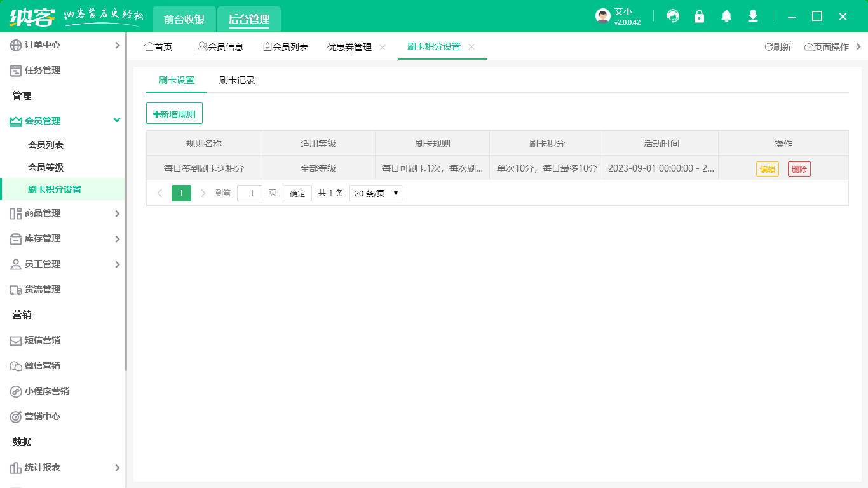Image resolution: width=868 pixels, height=488 pixels.
Task: Click the download icon in header
Action: point(753,16)
